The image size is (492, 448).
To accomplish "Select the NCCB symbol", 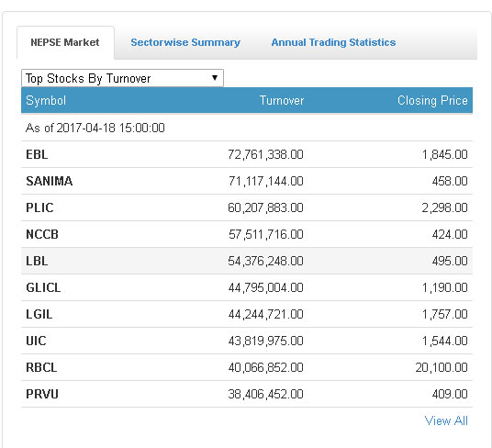I will 42,234.
